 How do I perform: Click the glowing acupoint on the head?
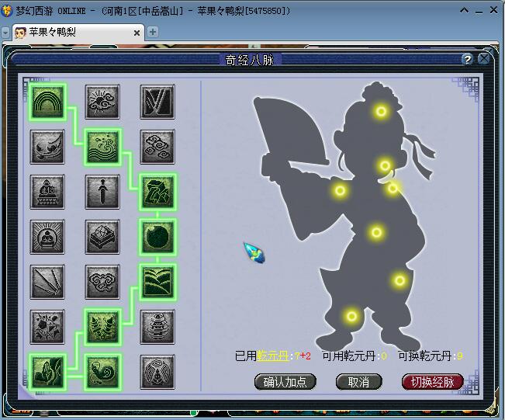point(382,112)
